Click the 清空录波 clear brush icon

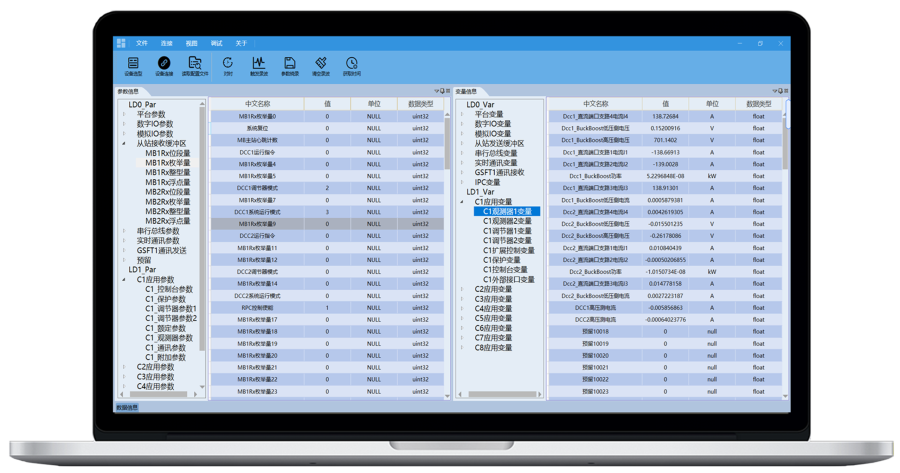tap(321, 65)
